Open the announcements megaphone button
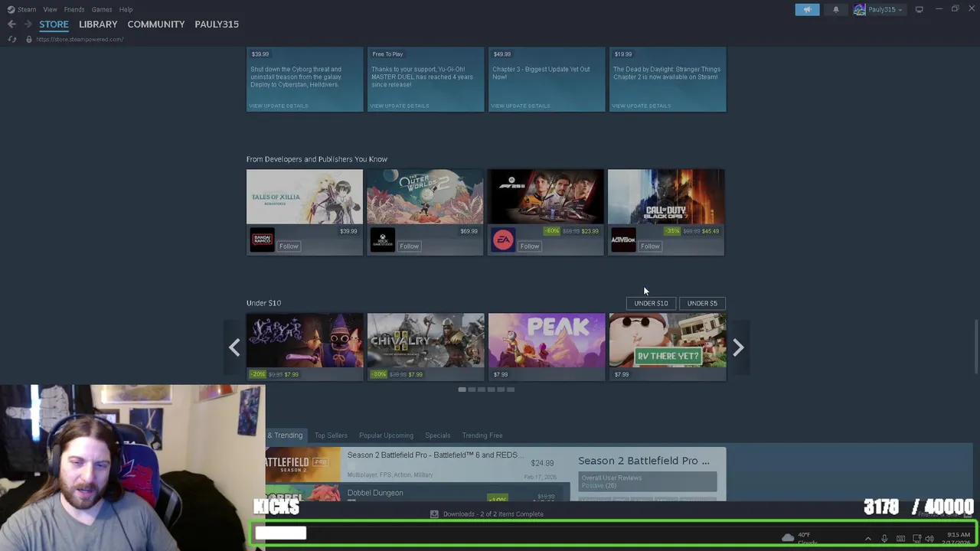980x551 pixels. [807, 9]
